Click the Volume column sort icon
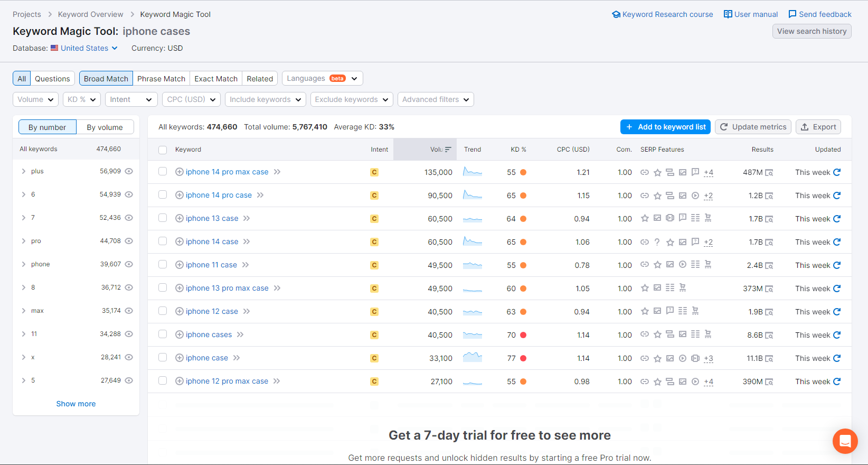 (448, 150)
